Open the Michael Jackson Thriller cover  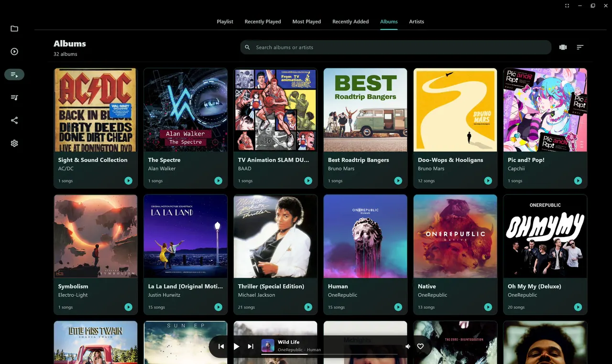pos(275,236)
